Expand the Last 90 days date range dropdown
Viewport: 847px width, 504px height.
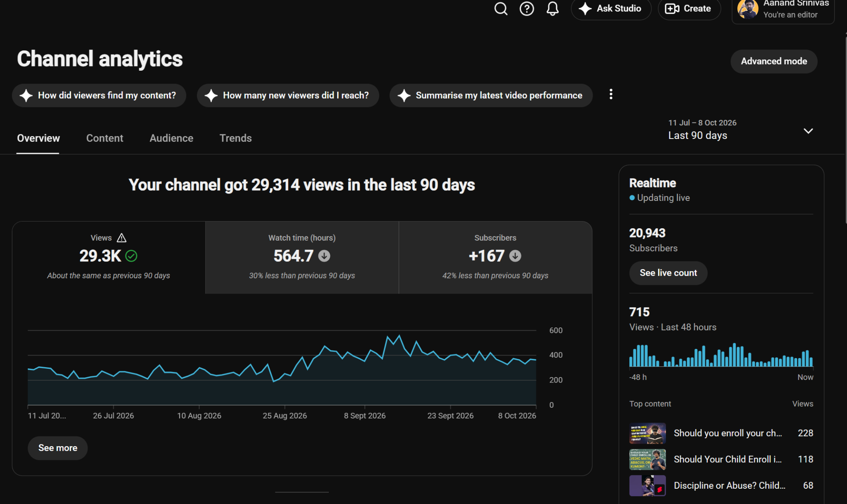740,130
